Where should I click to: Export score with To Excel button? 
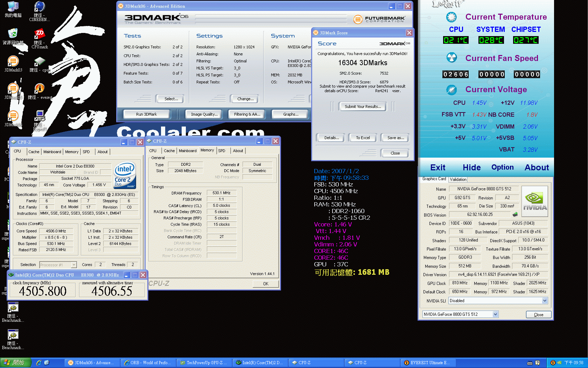[363, 138]
